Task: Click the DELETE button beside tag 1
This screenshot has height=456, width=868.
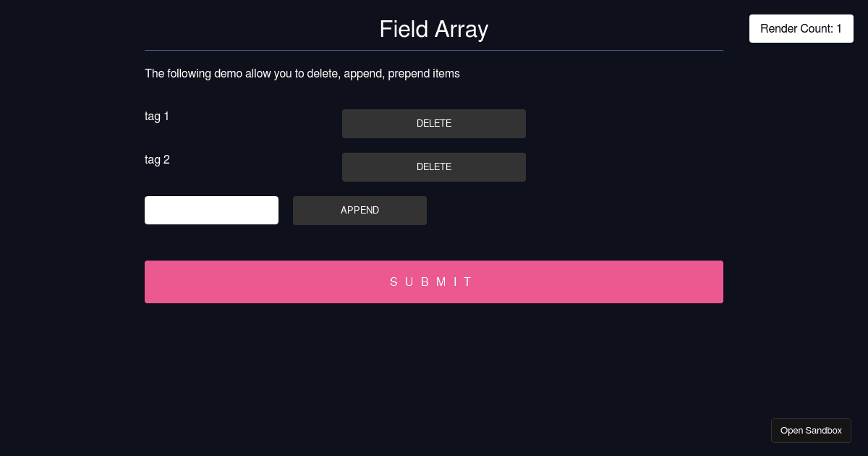Action: coord(433,124)
